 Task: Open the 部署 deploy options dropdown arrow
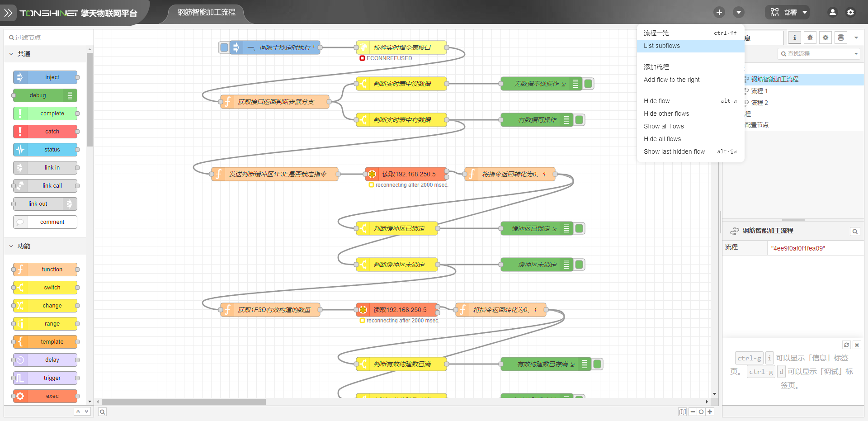[805, 12]
